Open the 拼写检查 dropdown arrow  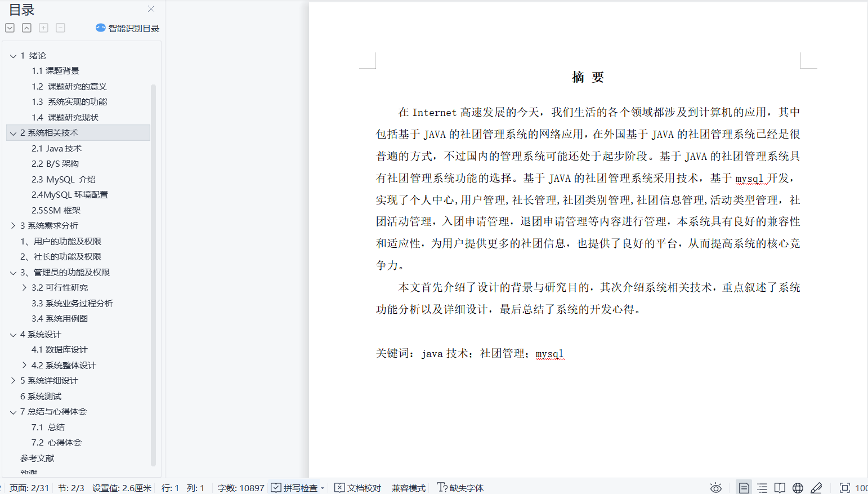click(323, 488)
